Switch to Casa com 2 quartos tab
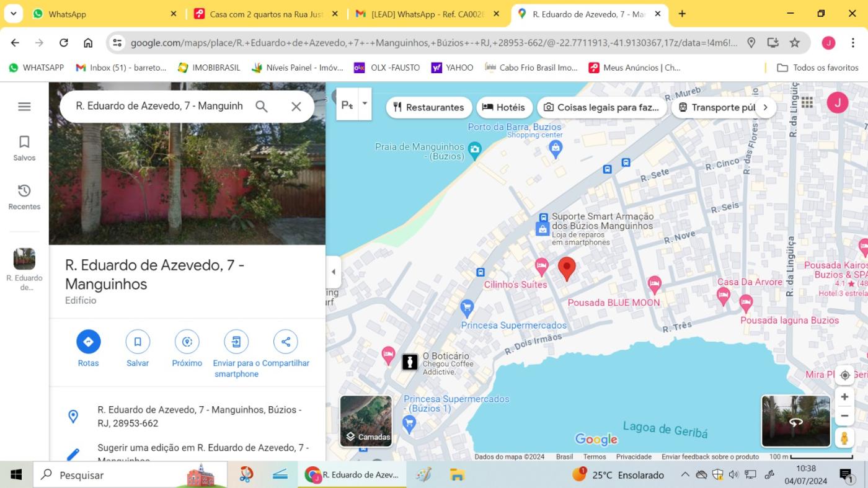This screenshot has width=868, height=488. point(267,14)
